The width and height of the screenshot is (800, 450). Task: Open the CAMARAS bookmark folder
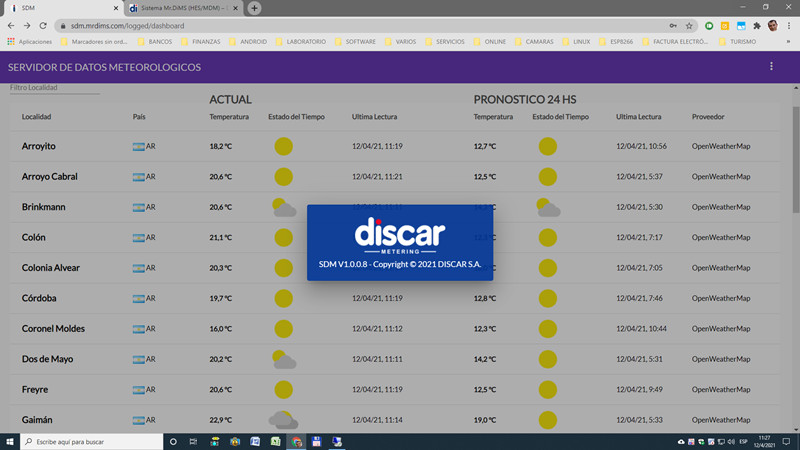pos(534,42)
